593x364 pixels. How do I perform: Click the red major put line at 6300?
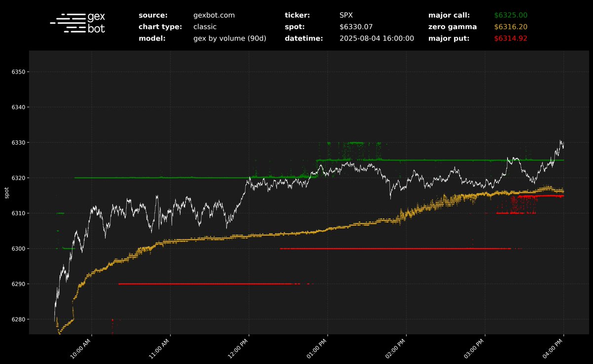pyautogui.click(x=395, y=248)
